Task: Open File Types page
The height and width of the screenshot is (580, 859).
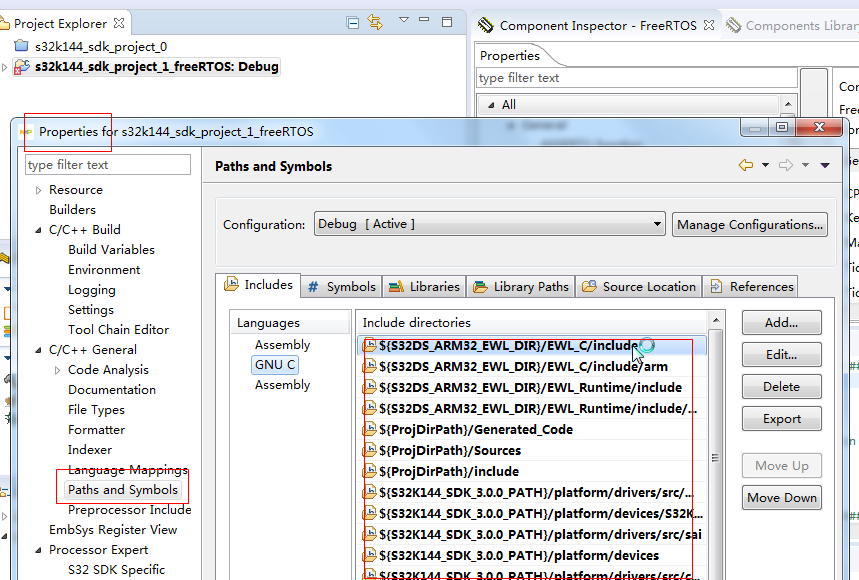Action: 96,410
